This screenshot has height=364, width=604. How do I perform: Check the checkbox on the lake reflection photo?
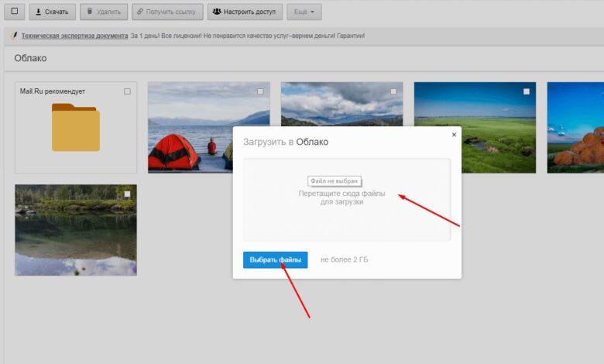(127, 194)
